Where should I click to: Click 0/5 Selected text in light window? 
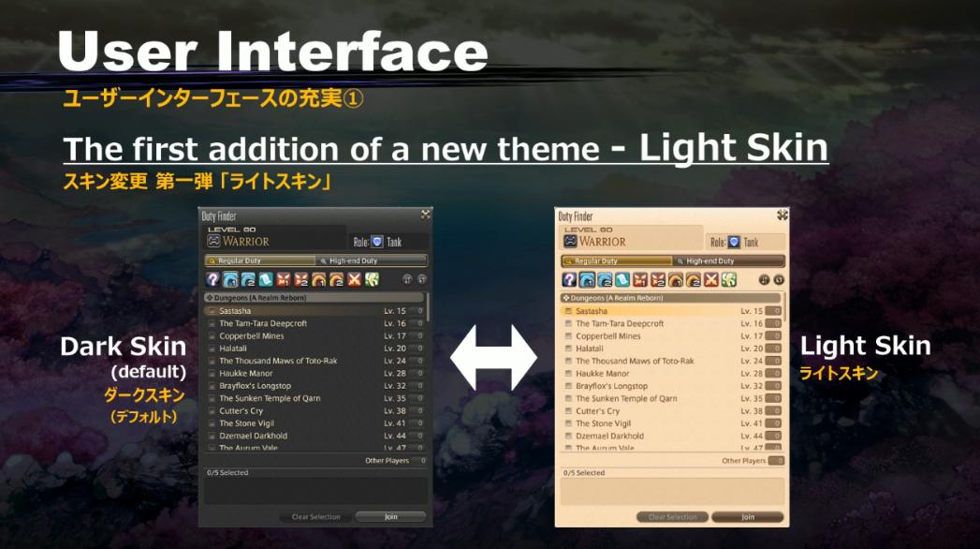584,473
